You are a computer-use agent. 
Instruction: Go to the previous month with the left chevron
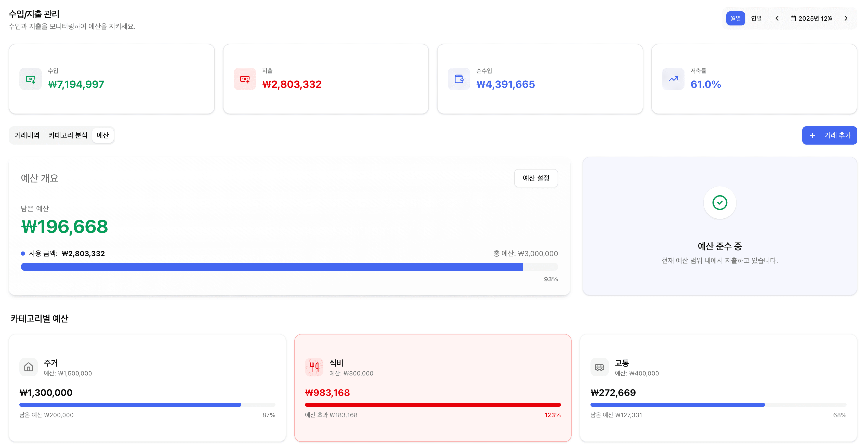777,19
